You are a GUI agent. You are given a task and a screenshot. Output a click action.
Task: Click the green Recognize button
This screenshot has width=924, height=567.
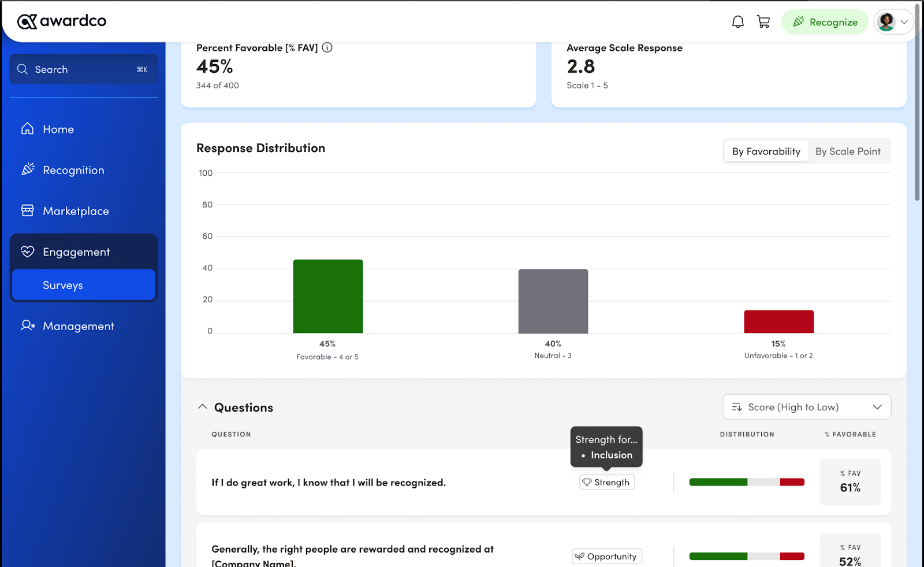click(825, 22)
